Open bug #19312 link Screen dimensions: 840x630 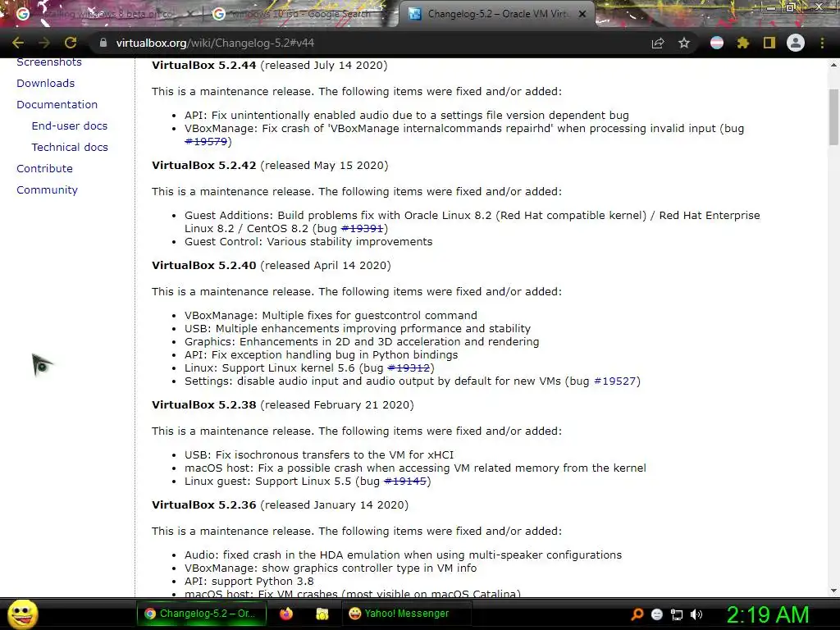tap(409, 368)
